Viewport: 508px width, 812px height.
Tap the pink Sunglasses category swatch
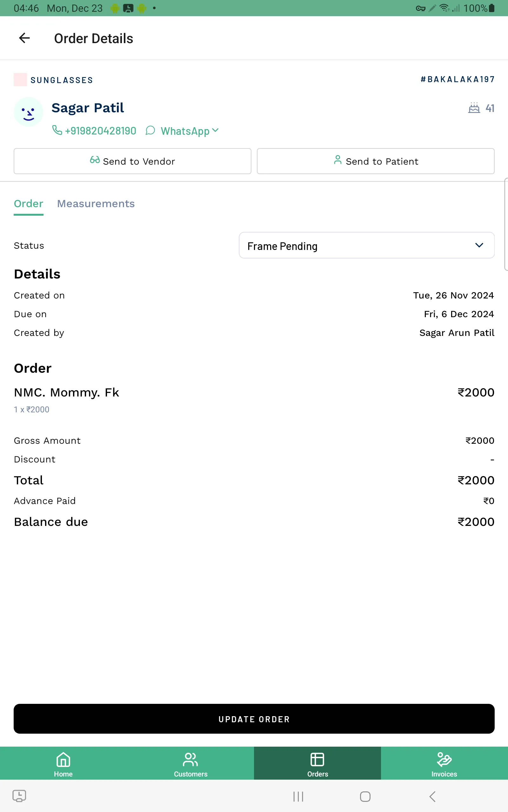[20, 80]
